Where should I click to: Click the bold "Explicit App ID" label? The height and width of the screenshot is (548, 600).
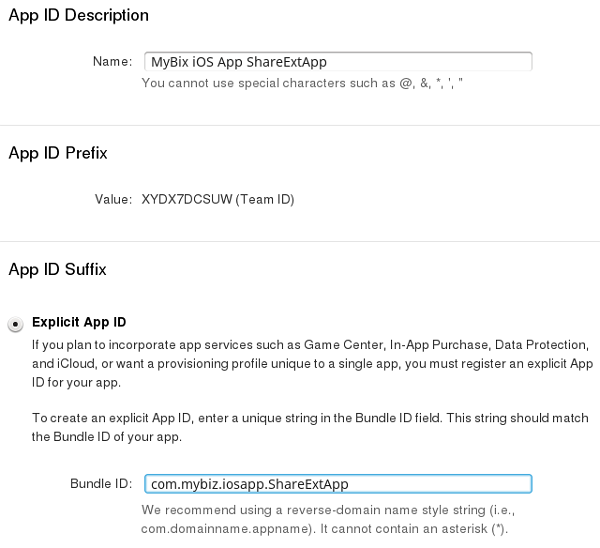coord(80,322)
